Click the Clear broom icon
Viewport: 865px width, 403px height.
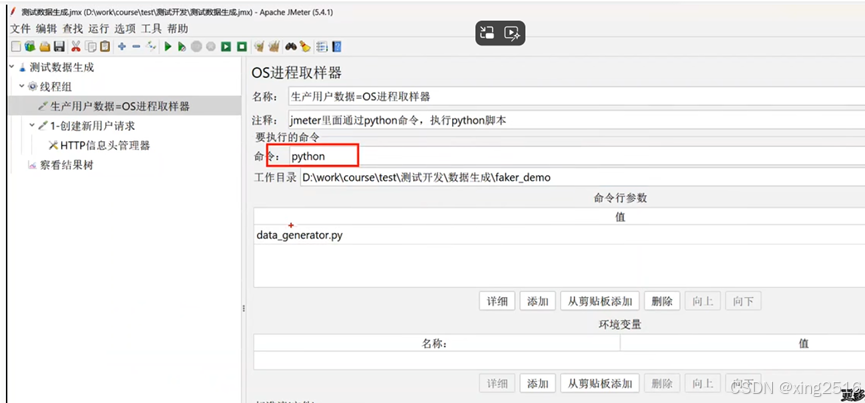pos(258,47)
